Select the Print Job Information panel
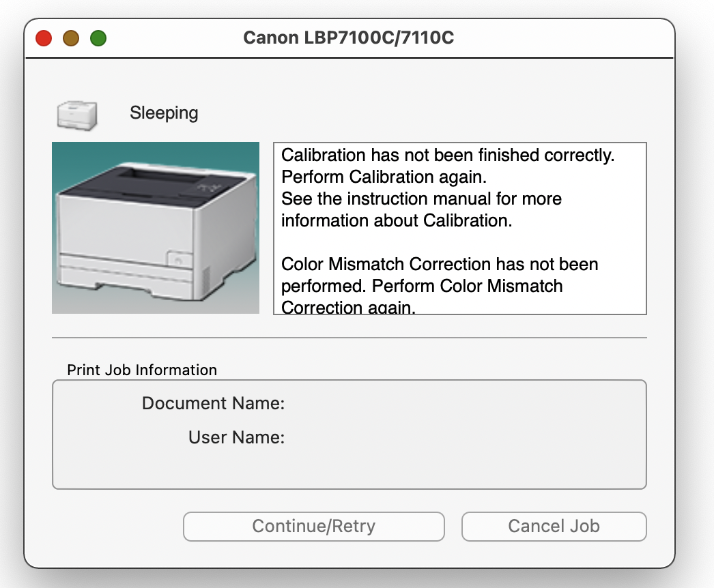The image size is (714, 588). coord(349,434)
